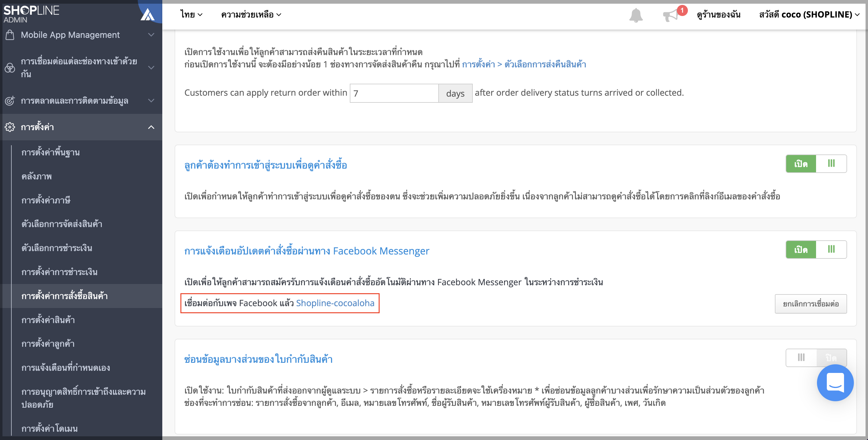Image resolution: width=868 pixels, height=440 pixels.
Task: Click ยกเลิกการเชื่อมต่อ button
Action: click(x=811, y=304)
